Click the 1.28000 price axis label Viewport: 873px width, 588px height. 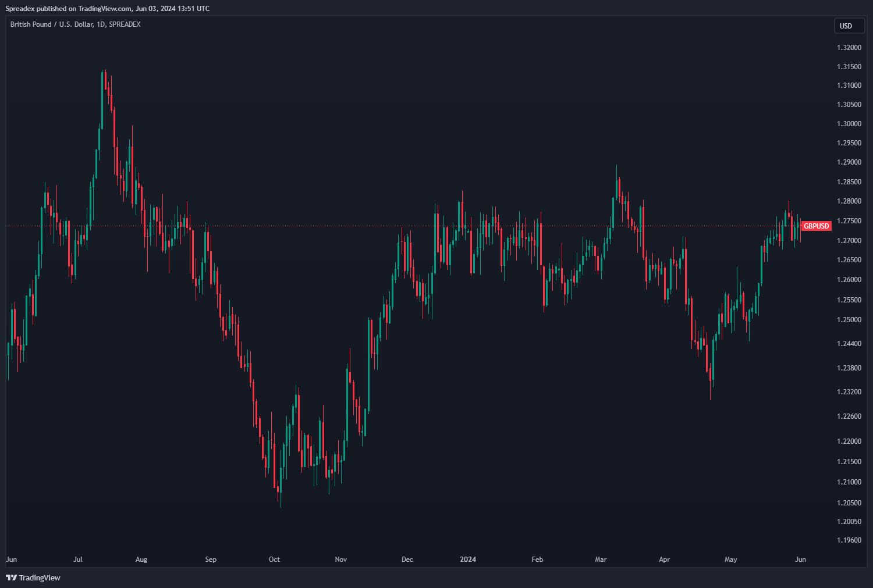coord(849,201)
